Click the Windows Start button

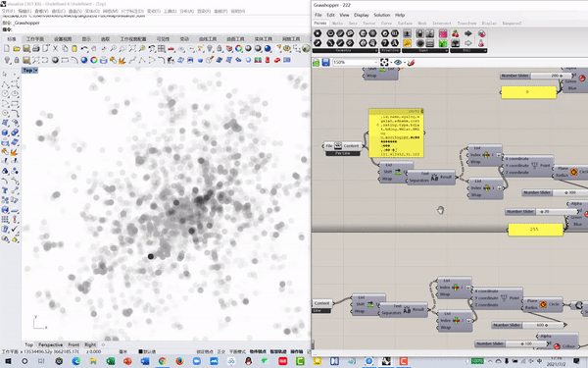[x=8, y=361]
